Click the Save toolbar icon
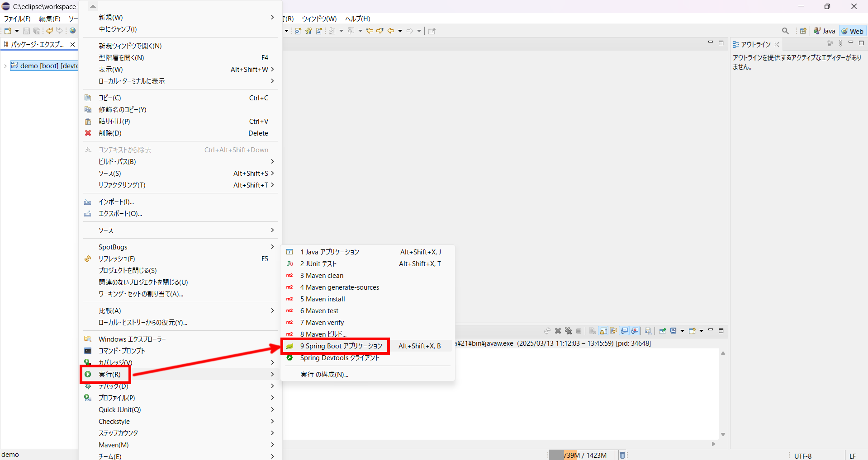This screenshot has height=460, width=868. (x=26, y=31)
